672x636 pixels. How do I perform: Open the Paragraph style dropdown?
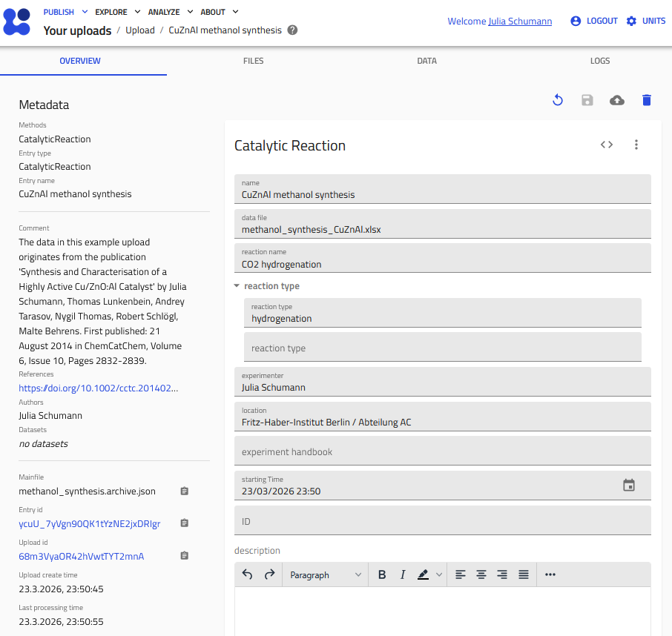325,574
